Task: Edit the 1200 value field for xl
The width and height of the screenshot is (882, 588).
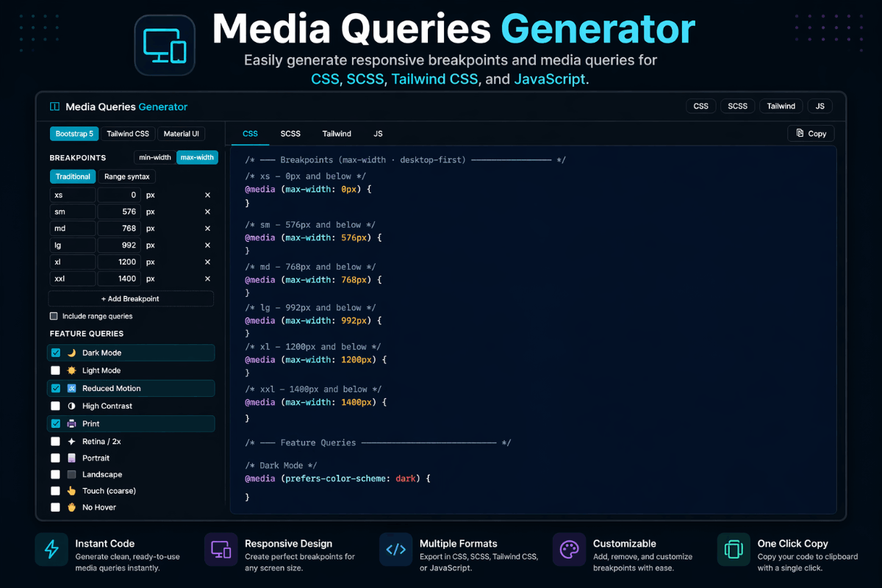Action: point(120,262)
